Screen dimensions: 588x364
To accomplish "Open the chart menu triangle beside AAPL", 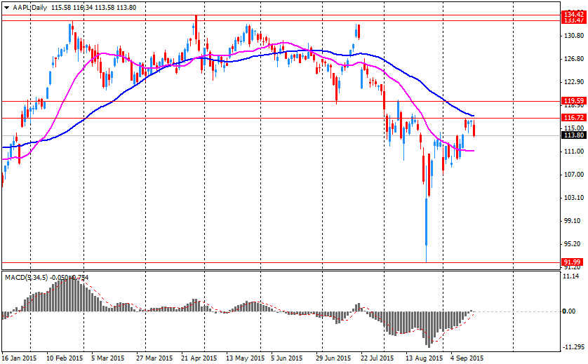I will click(7, 8).
